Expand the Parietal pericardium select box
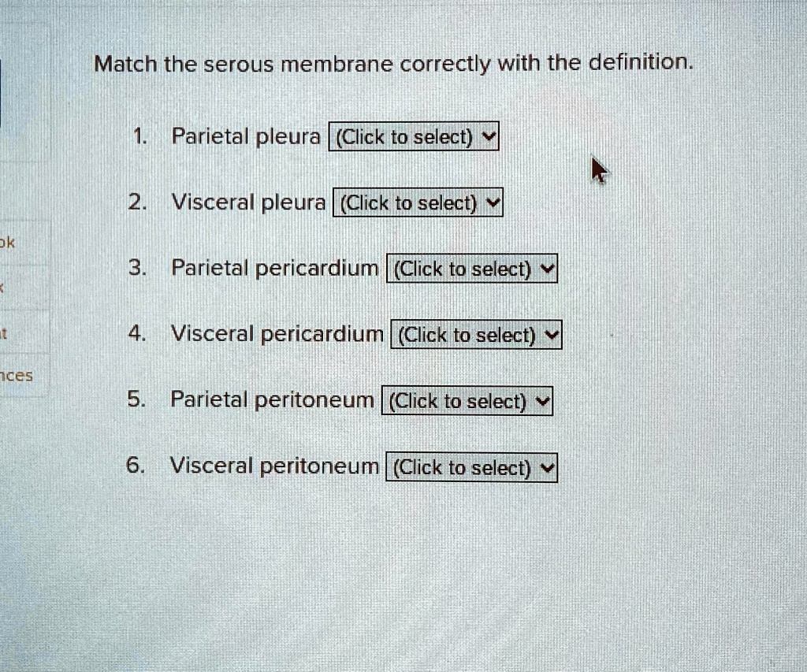The height and width of the screenshot is (672, 807). tap(472, 269)
